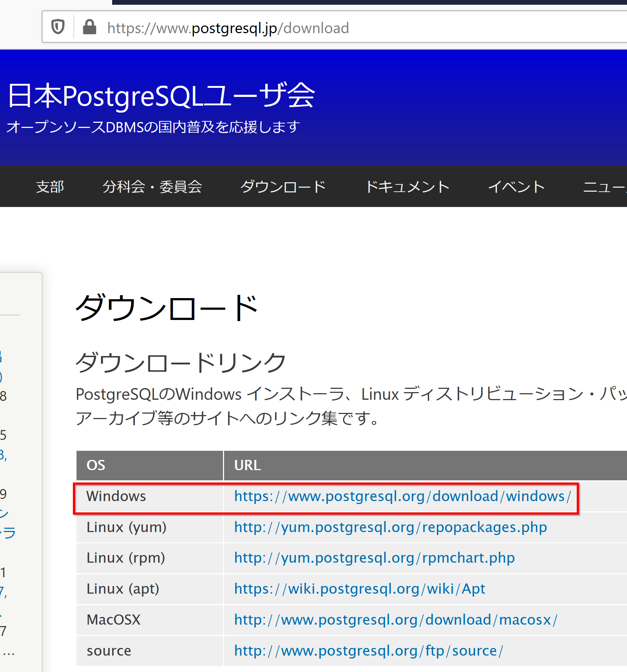Open the 分科会・委員会 menu item
The width and height of the screenshot is (627, 672).
coord(152,187)
